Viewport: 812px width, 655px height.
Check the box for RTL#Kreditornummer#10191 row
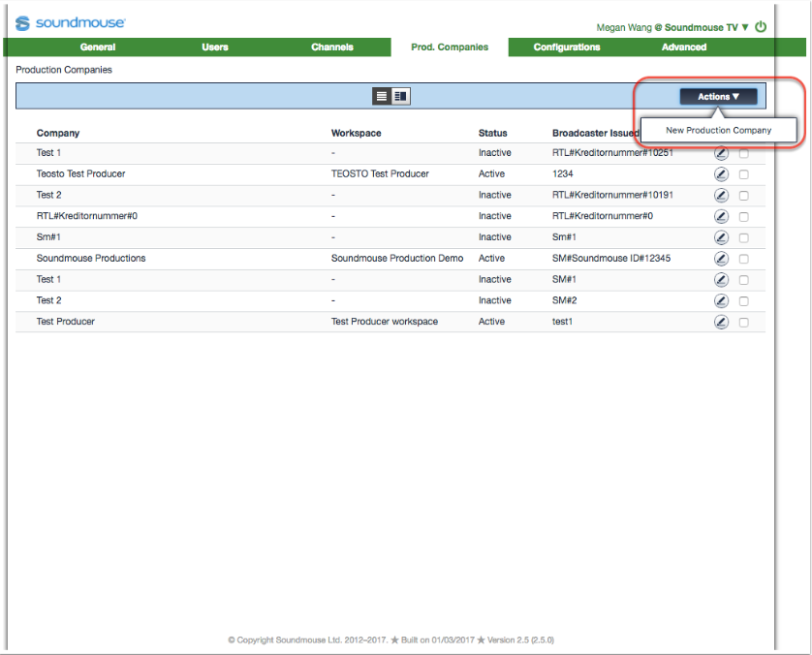(743, 196)
